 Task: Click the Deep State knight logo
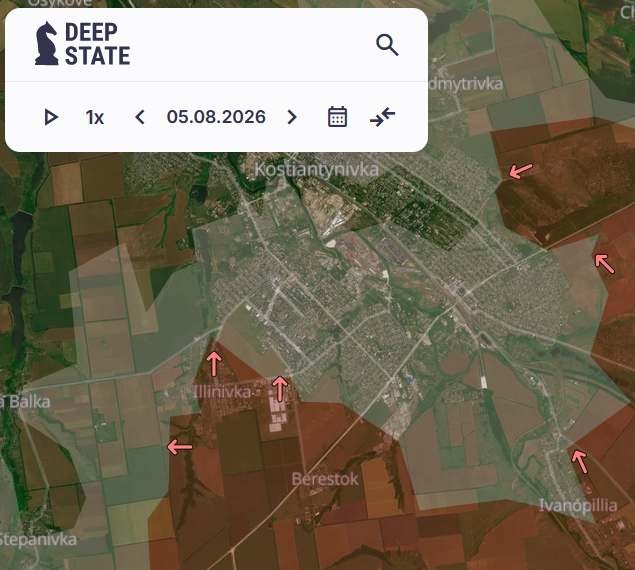point(47,43)
